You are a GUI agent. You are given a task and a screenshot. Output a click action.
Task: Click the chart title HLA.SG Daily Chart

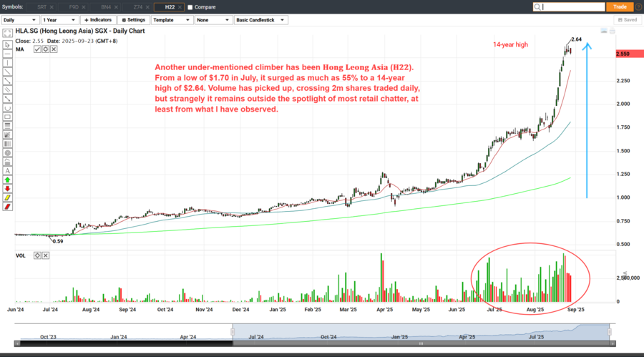click(x=80, y=31)
